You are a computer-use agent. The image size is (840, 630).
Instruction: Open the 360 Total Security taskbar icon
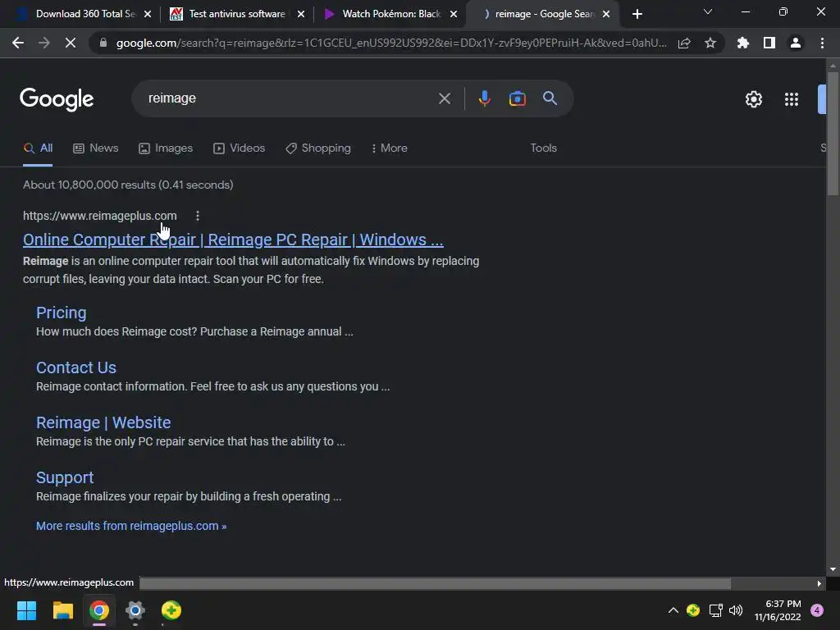171,610
